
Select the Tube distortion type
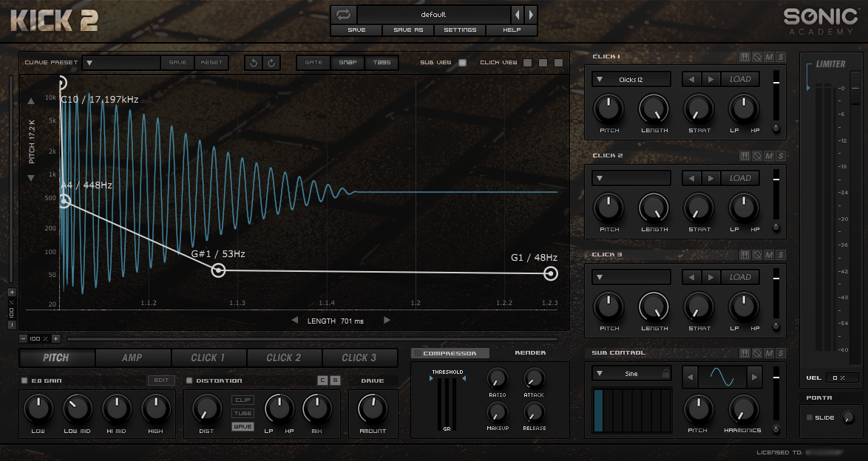243,414
